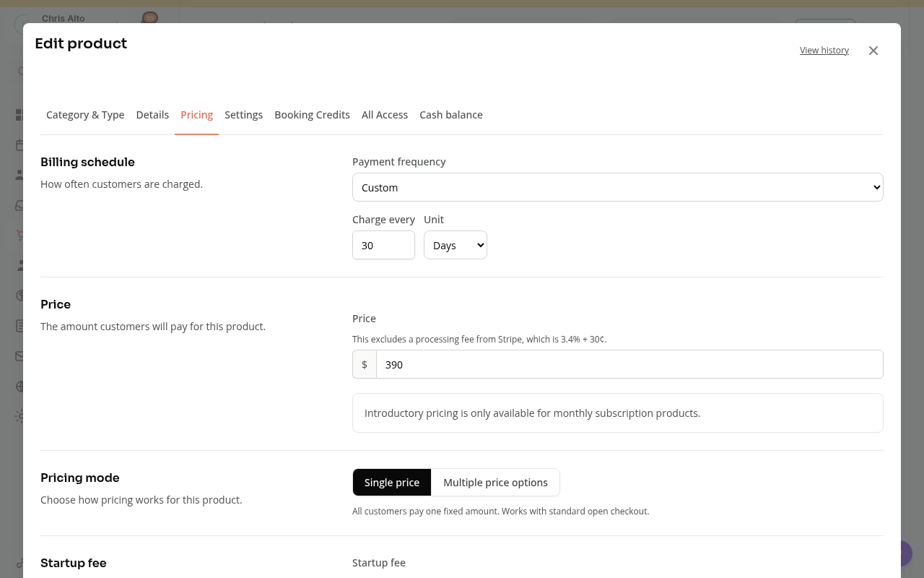Viewport: 924px width, 578px height.
Task: Click the dollar sign price prefix
Action: click(x=365, y=365)
